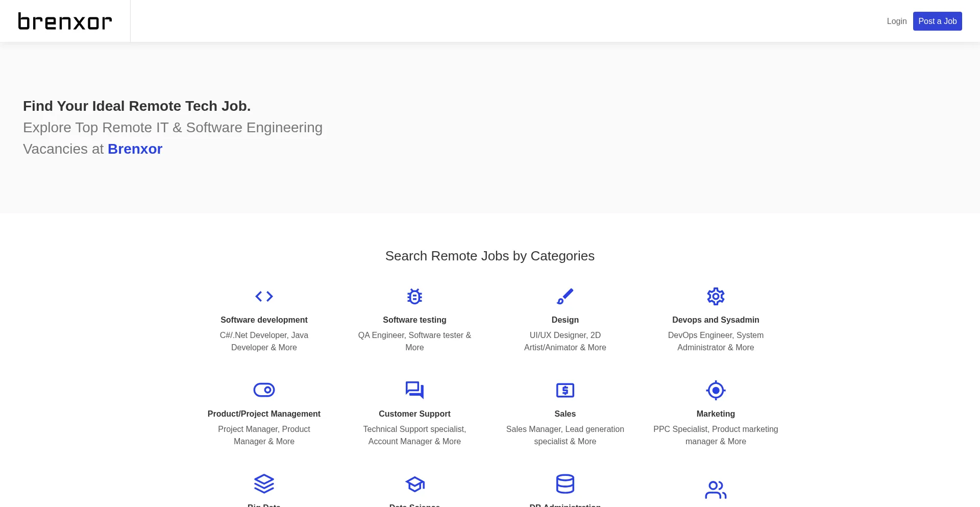
Task: Click the Customer Support chat bubbles icon
Action: [414, 390]
